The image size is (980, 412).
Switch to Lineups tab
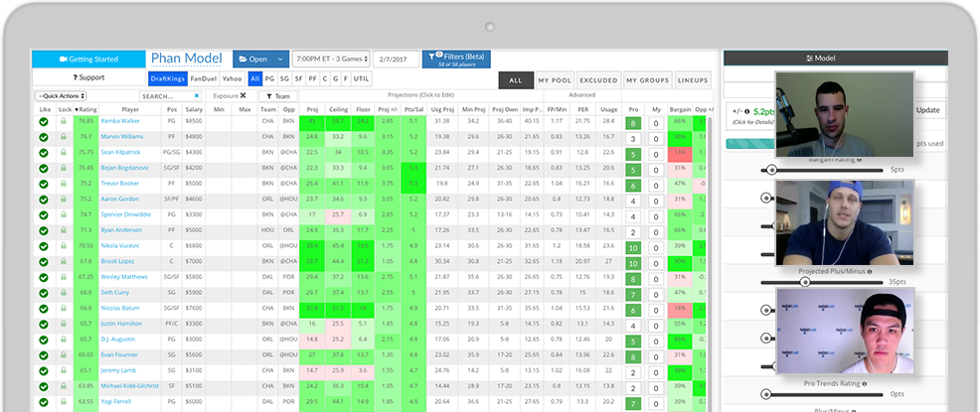[693, 80]
